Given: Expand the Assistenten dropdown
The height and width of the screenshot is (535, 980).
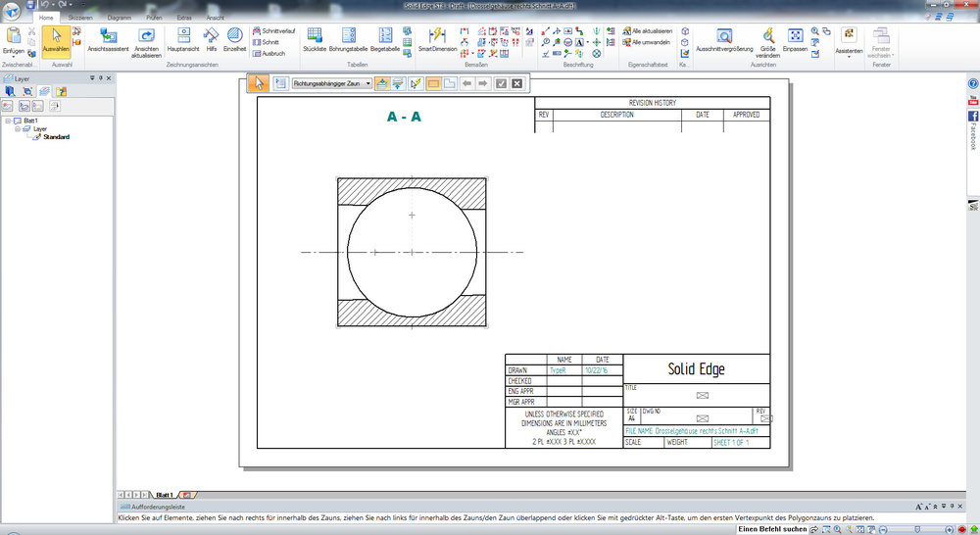Looking at the screenshot, I should (848, 56).
